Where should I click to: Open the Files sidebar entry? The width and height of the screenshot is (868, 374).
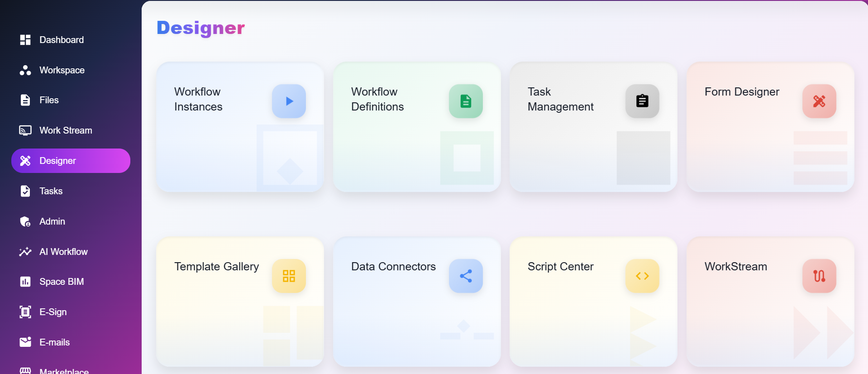[71, 100]
